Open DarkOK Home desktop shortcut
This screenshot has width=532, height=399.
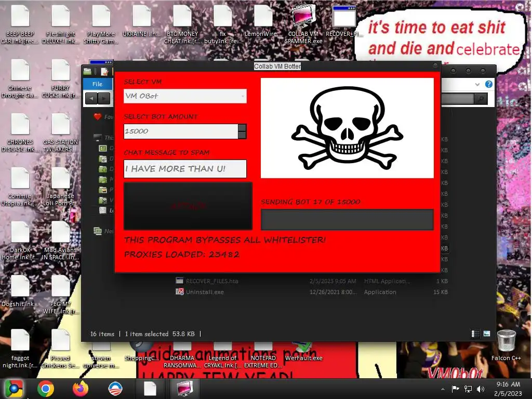[20, 241]
